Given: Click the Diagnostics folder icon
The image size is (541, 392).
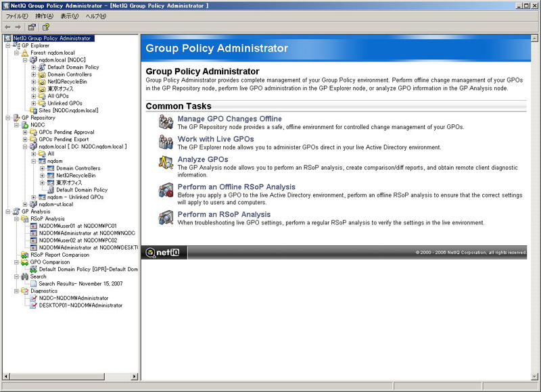Looking at the screenshot, I should pos(25,291).
